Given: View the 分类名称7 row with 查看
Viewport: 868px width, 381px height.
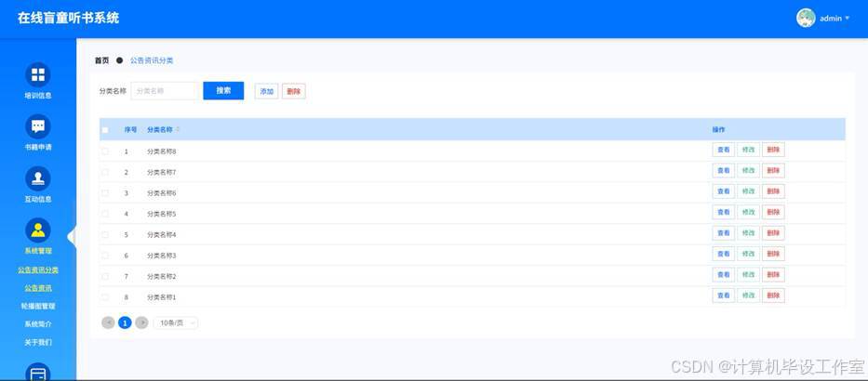Looking at the screenshot, I should (724, 171).
